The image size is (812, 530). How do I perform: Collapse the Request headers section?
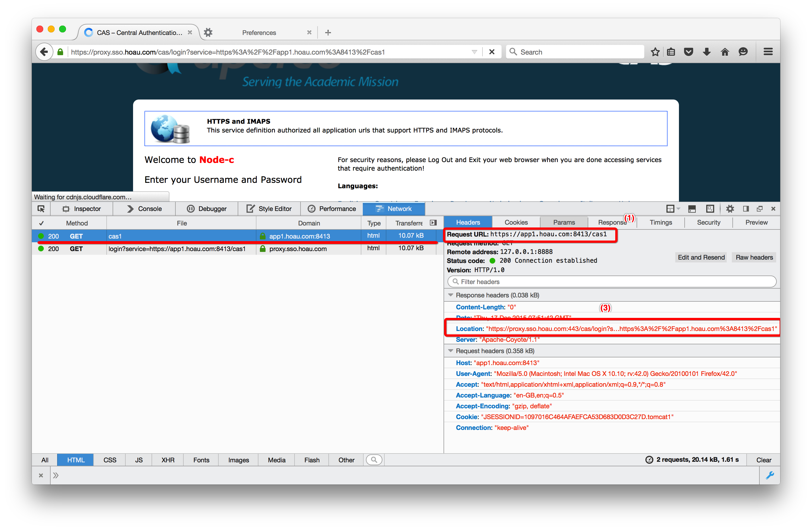coord(450,351)
